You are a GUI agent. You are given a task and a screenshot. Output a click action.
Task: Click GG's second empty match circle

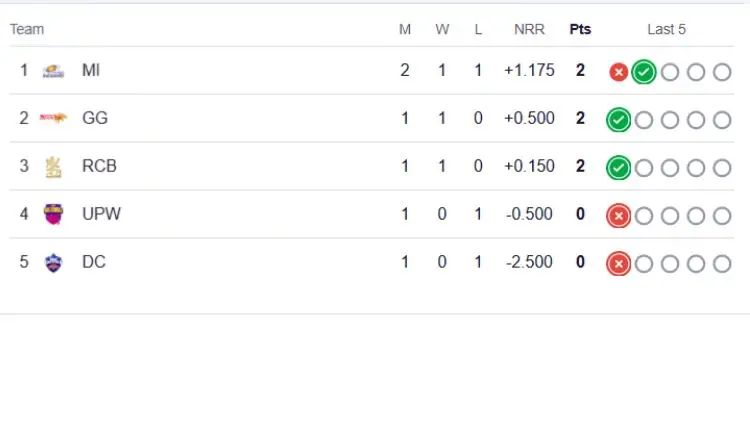tap(670, 120)
